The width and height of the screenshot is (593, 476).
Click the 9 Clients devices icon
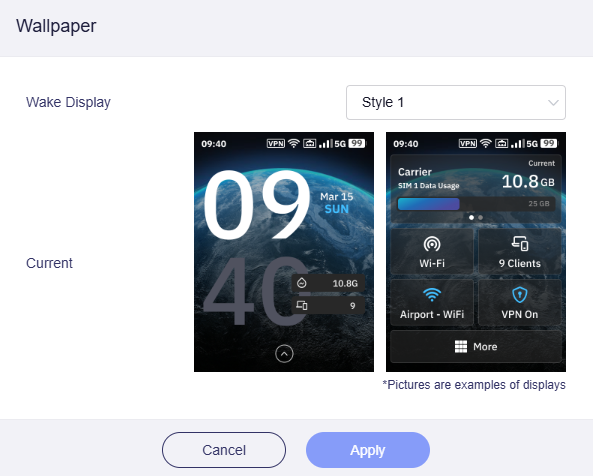pos(520,243)
